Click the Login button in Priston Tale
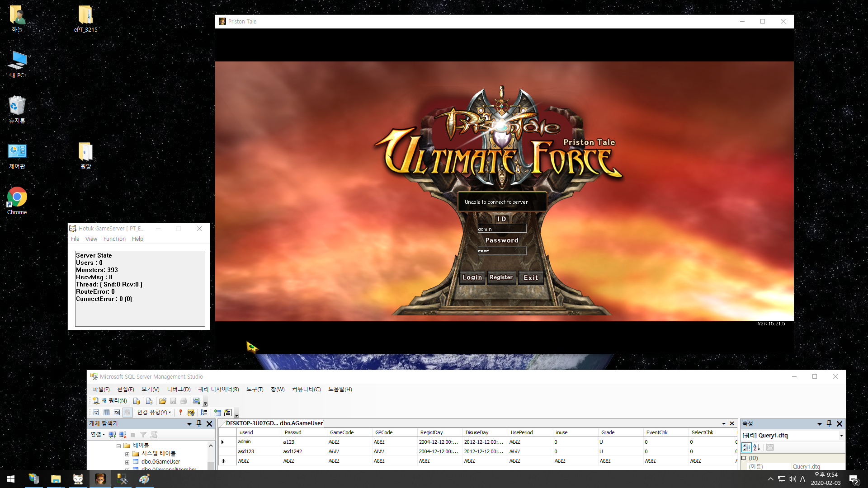This screenshot has height=488, width=868. pyautogui.click(x=472, y=277)
